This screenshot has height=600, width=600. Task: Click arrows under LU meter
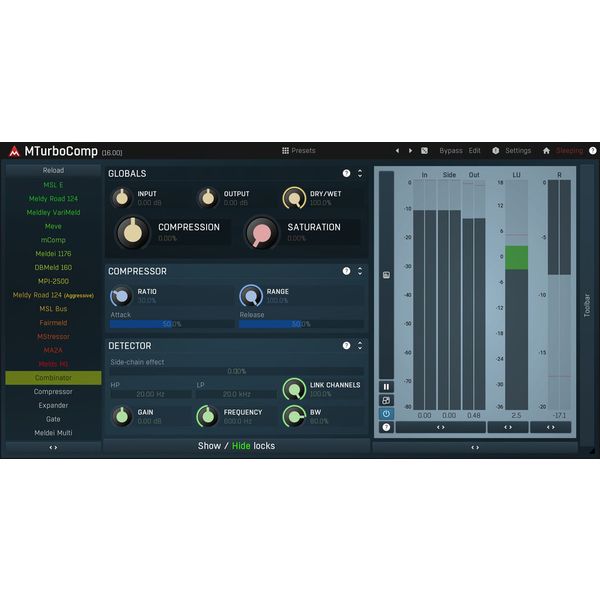click(508, 427)
